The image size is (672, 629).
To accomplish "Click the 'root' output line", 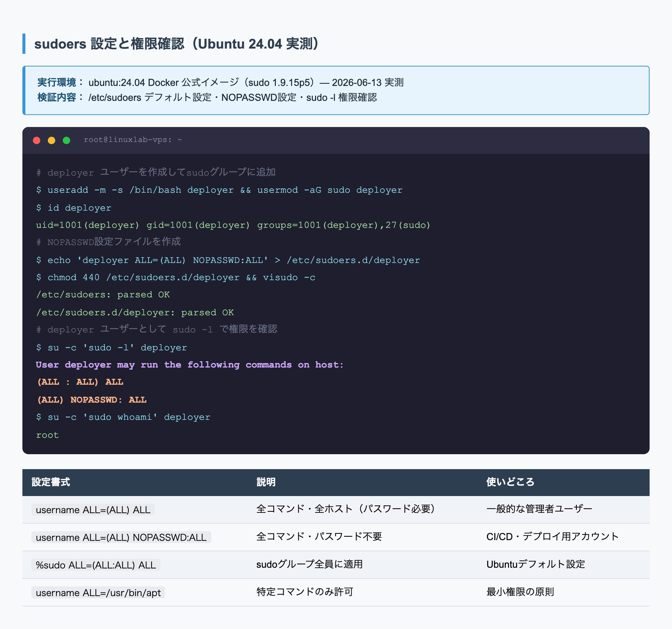I will [x=47, y=435].
